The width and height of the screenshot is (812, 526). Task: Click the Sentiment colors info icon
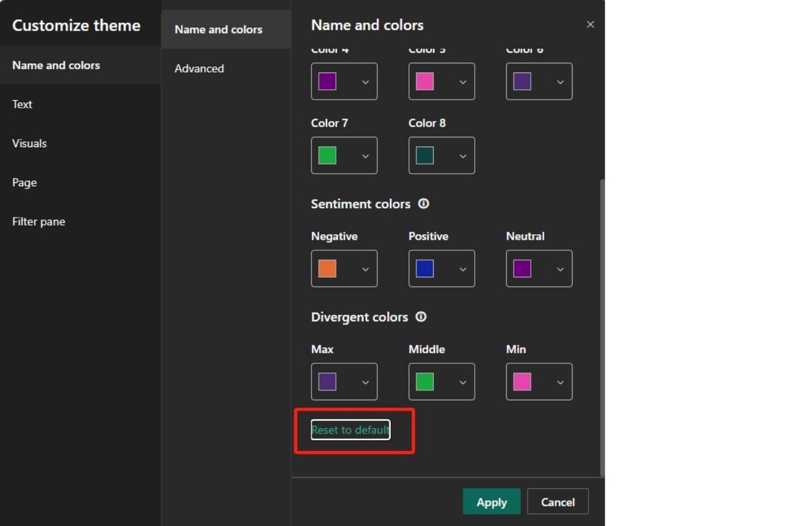424,204
